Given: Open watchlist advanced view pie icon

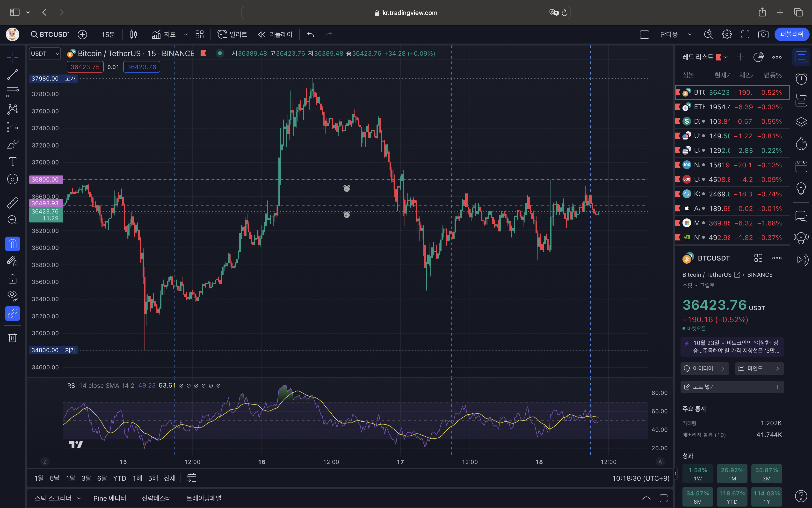Looking at the screenshot, I should pos(758,57).
